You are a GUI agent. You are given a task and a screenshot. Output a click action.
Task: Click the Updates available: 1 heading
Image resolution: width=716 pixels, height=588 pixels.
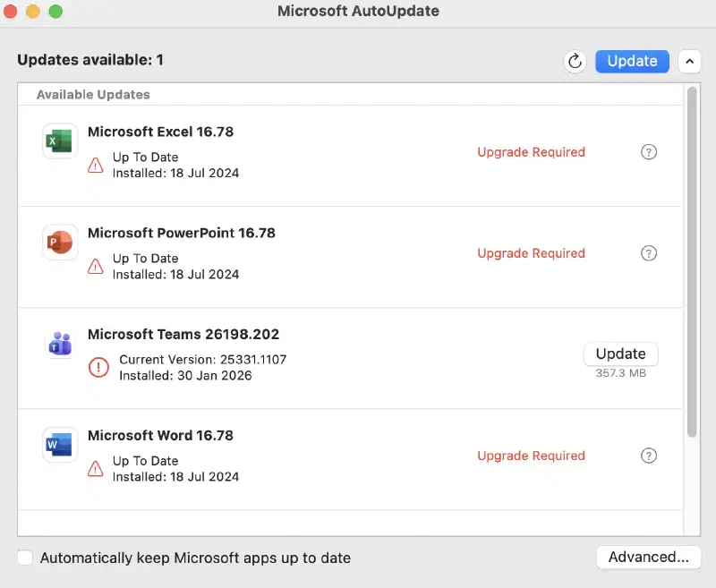click(90, 60)
